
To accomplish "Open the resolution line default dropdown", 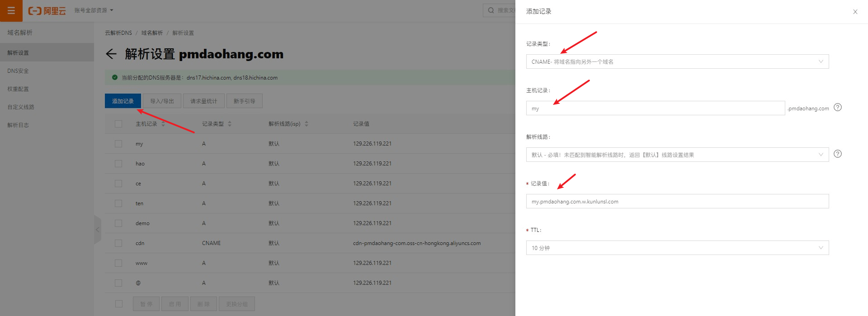I will [677, 155].
